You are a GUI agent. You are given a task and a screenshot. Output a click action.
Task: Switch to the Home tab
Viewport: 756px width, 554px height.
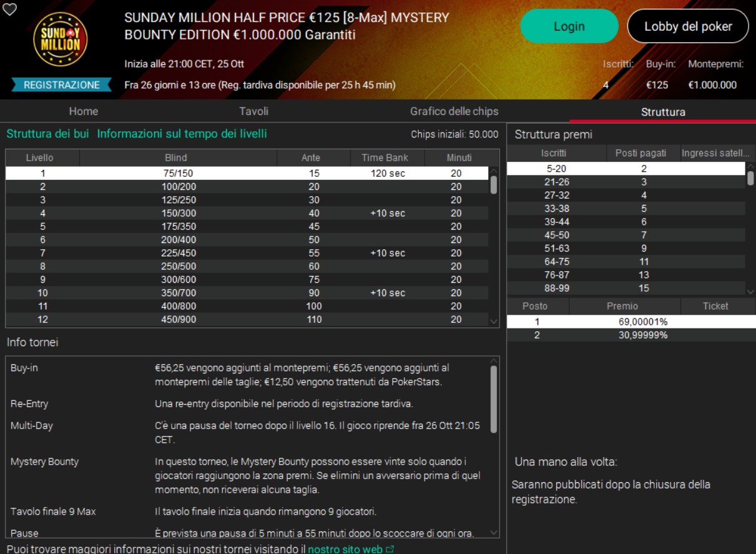84,111
